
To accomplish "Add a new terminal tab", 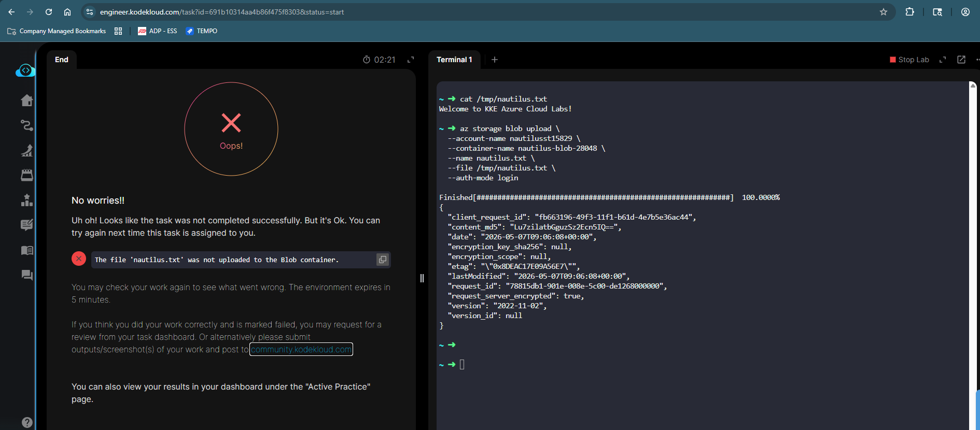I will click(x=495, y=60).
